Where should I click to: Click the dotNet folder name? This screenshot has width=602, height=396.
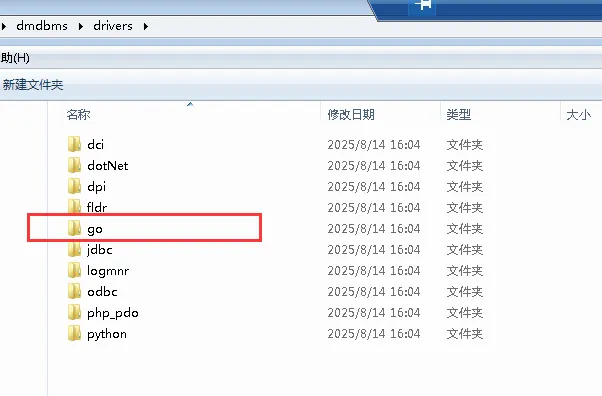point(108,166)
